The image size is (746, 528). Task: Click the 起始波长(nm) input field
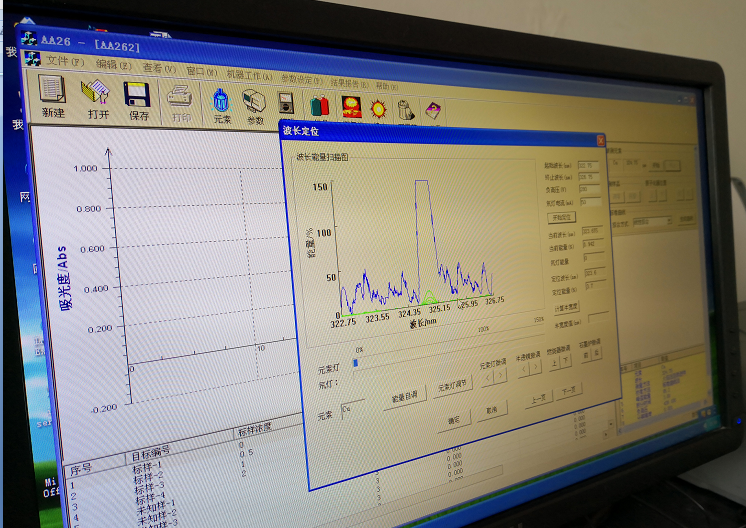[588, 166]
